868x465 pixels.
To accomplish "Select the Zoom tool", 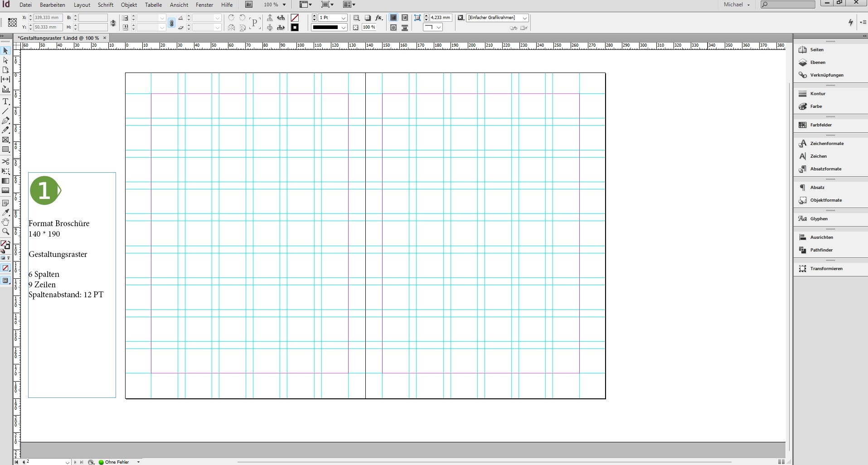I will pos(5,232).
